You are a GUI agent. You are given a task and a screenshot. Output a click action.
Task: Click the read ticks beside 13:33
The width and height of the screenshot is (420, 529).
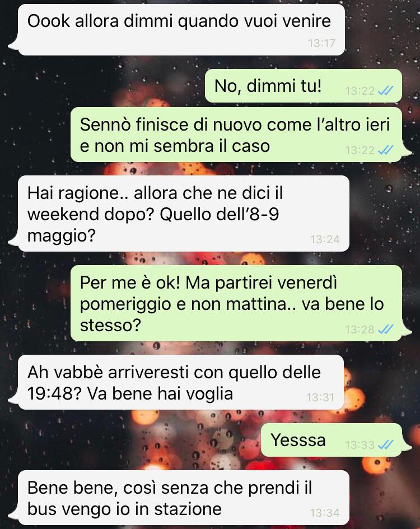[x=386, y=444]
